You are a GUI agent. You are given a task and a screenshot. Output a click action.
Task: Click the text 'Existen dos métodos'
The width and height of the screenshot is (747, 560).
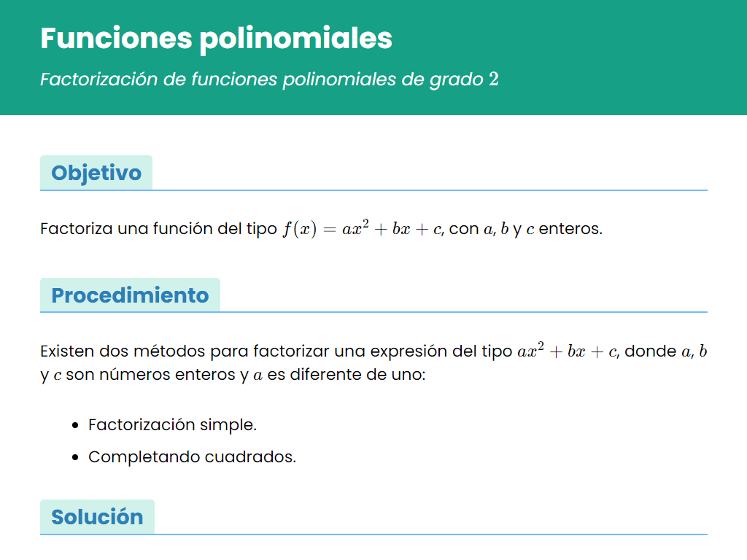[x=123, y=351]
